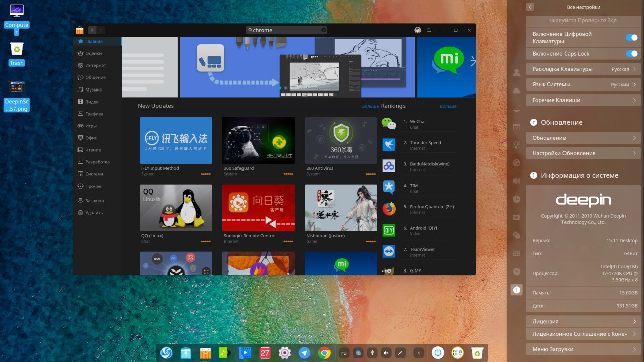Open Control Center gear in dock
The width and height of the screenshot is (644, 362).
(284, 353)
